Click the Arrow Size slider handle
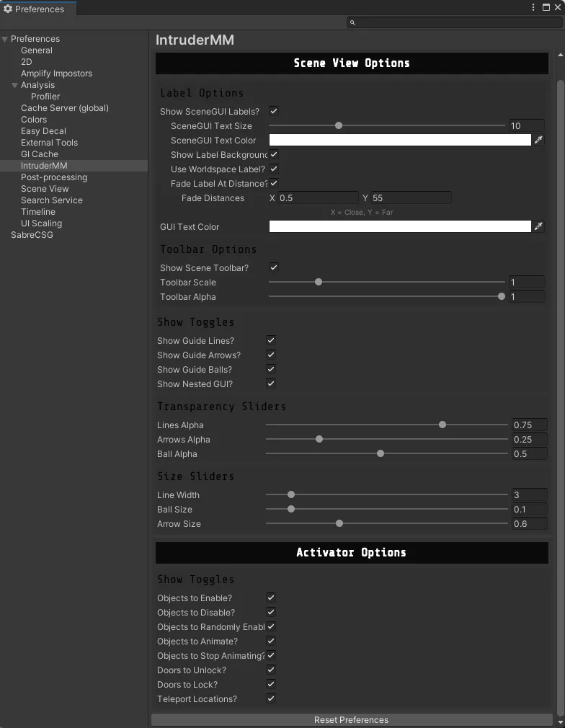 click(339, 523)
